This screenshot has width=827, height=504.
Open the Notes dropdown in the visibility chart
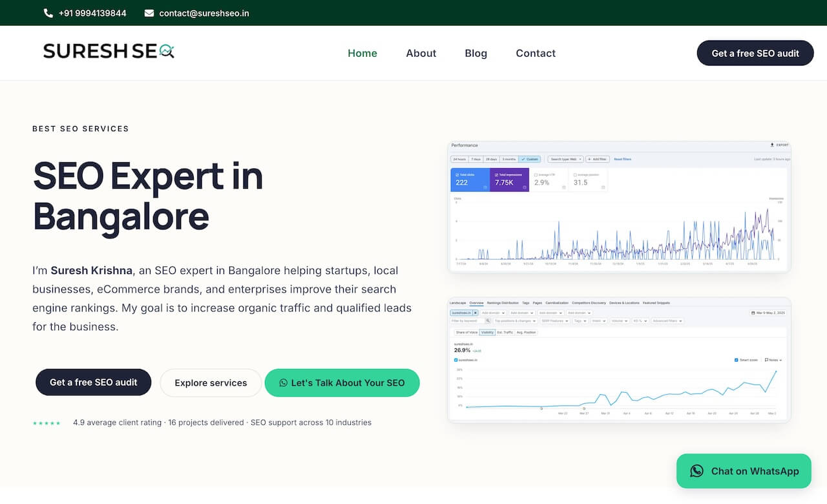click(x=773, y=360)
